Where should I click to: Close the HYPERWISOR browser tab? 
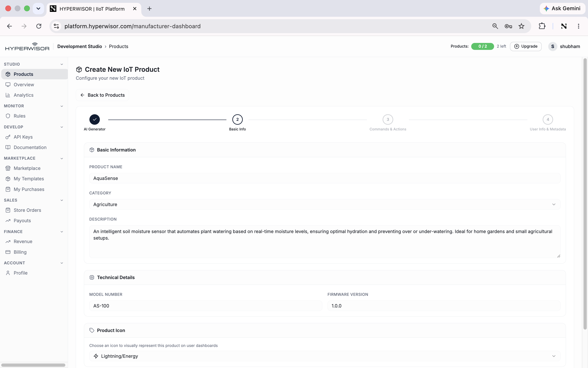pos(135,9)
